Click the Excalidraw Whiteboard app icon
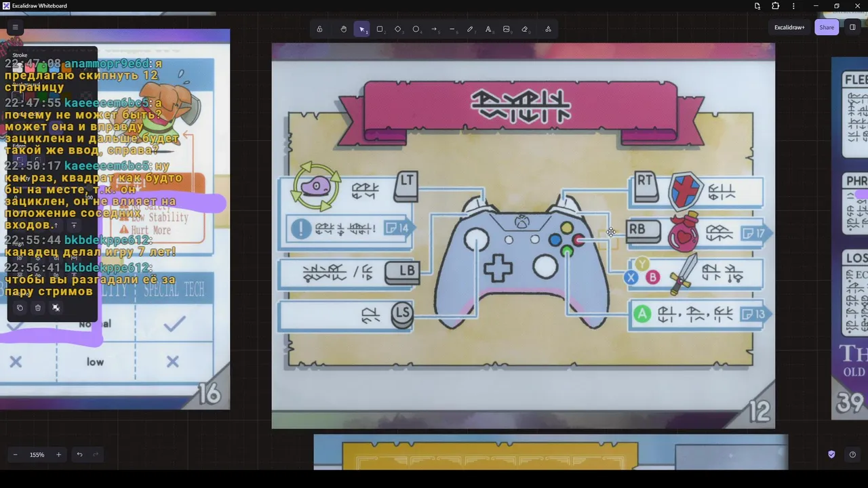Screen dimensions: 868x488 coord(6,6)
